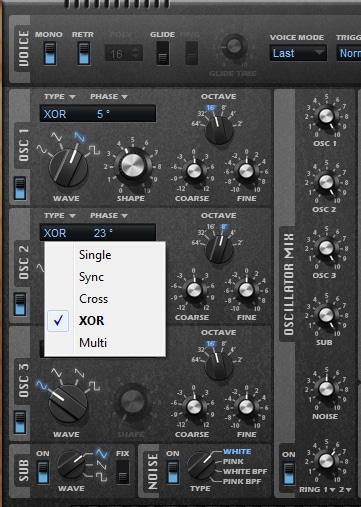Click the OSC 1 OCTAVE knob
Image resolution: width=361 pixels, height=507 pixels.
click(x=219, y=130)
